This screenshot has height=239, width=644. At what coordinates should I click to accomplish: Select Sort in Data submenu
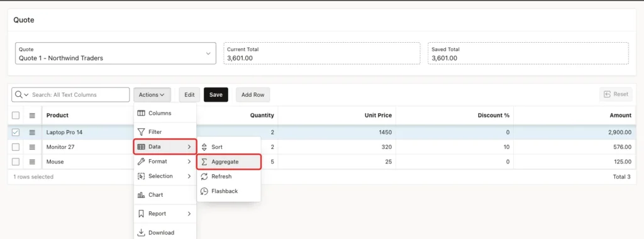click(229, 147)
